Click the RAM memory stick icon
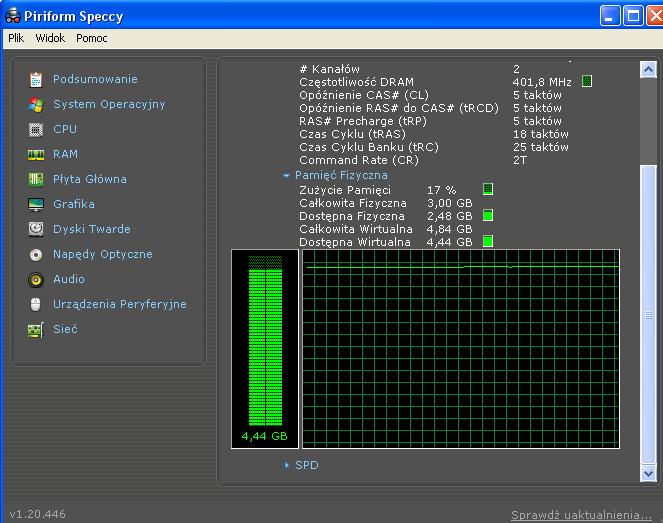The width and height of the screenshot is (663, 523). pyautogui.click(x=36, y=154)
